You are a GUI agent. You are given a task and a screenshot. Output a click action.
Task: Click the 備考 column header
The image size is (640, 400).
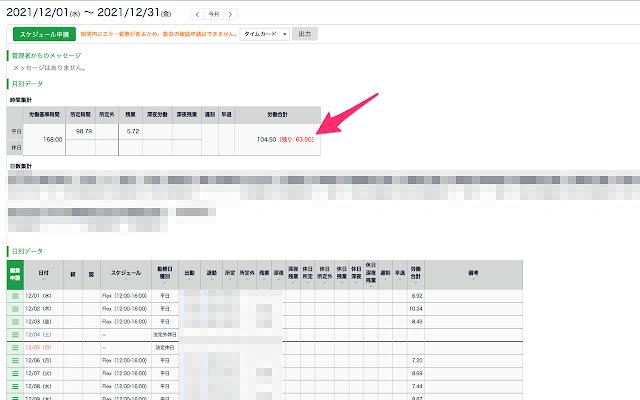pos(473,273)
